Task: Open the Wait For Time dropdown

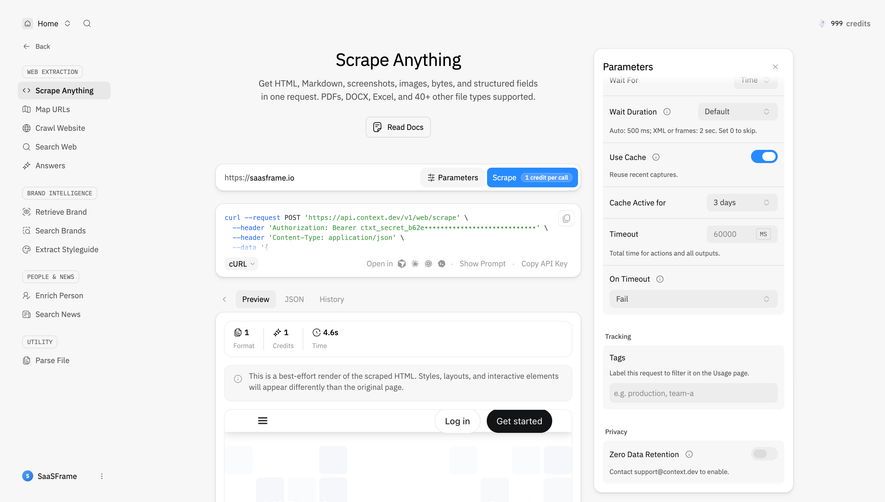Action: [756, 80]
